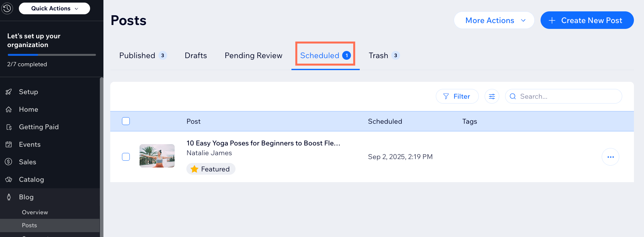The width and height of the screenshot is (644, 237).
Task: Open the customize columns icon
Action: (492, 96)
